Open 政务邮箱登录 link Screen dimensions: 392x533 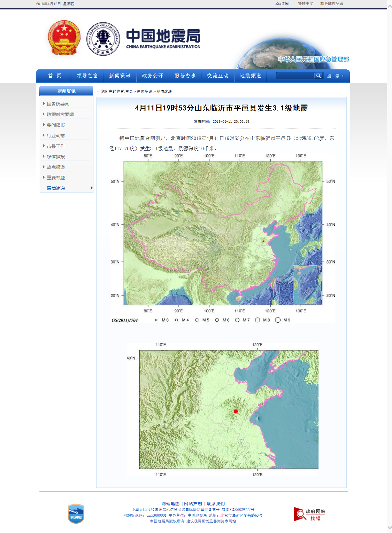[332, 4]
